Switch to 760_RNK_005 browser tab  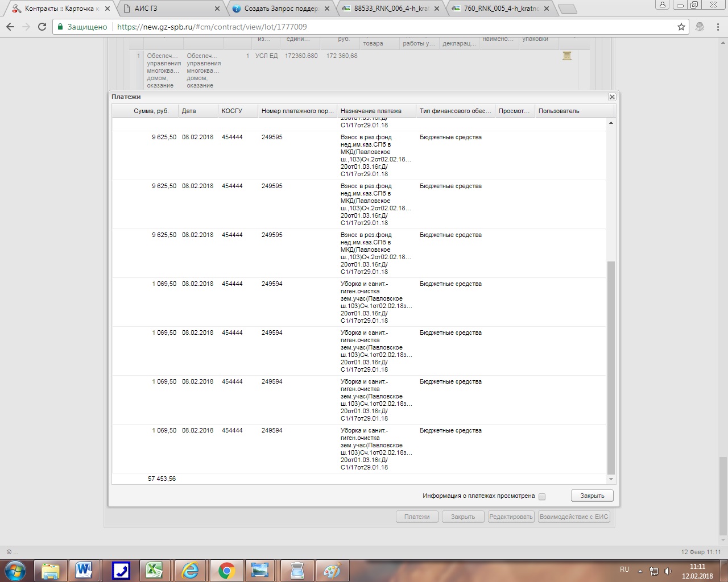pos(500,9)
